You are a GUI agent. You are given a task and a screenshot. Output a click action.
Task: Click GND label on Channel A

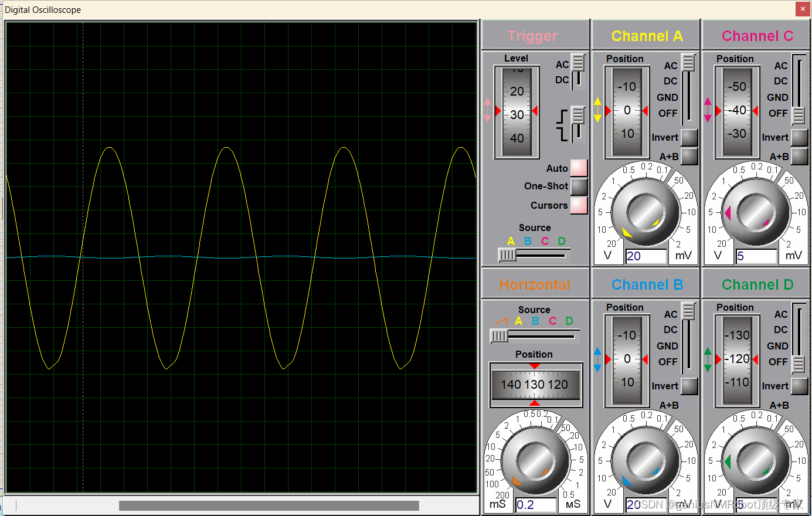[x=667, y=97]
